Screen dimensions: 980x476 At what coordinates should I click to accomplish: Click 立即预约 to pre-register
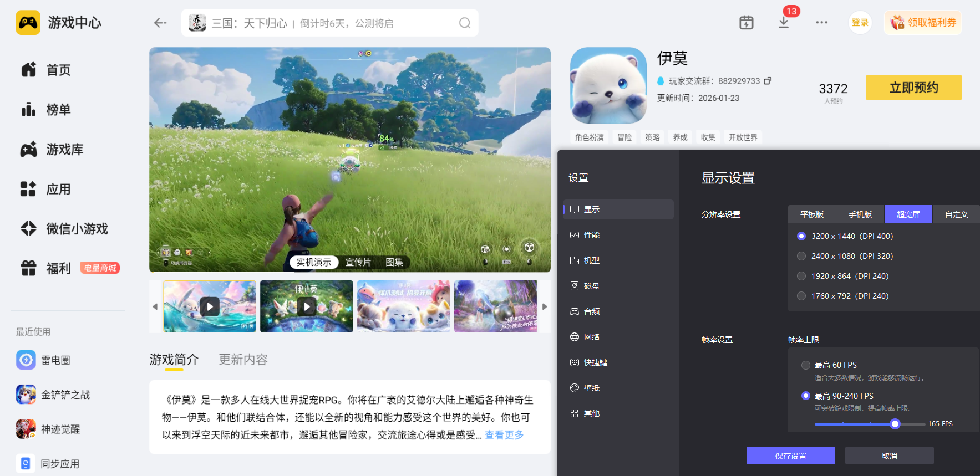click(x=914, y=88)
